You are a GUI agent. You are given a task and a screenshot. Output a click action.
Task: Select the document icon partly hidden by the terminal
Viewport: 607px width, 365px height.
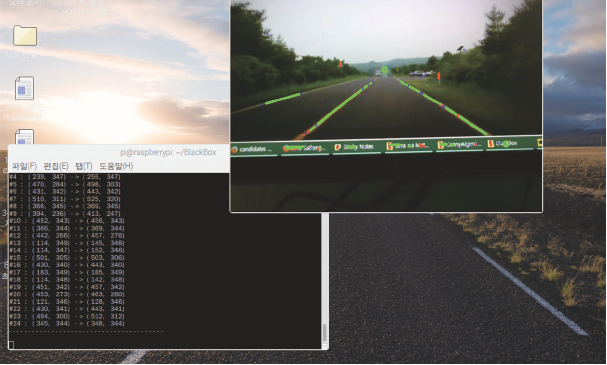(24, 137)
